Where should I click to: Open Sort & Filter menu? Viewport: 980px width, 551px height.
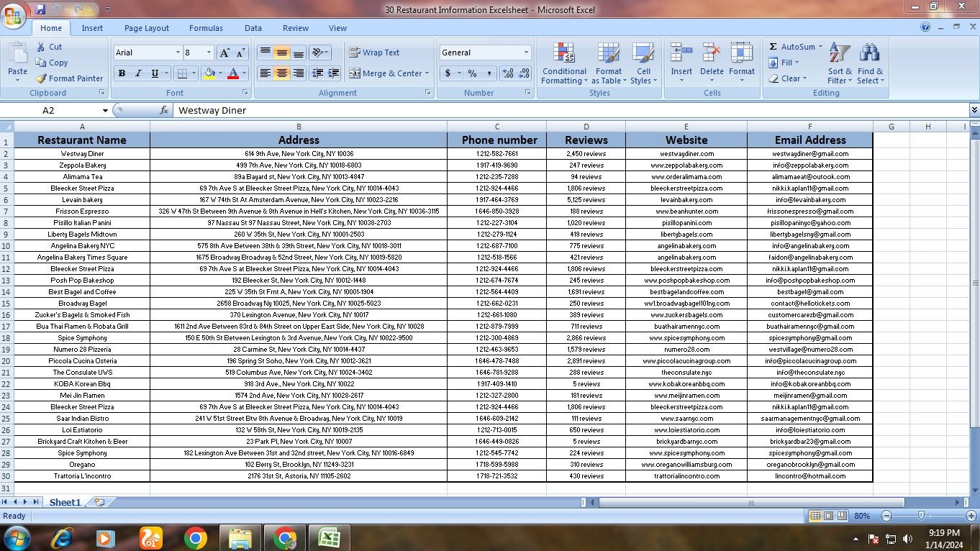pos(840,63)
